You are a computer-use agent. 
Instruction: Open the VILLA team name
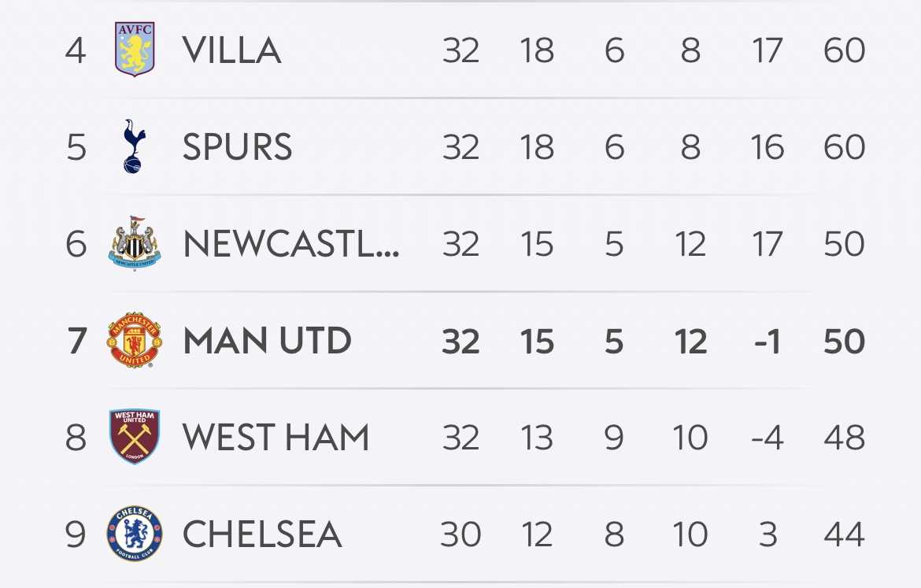pos(231,50)
